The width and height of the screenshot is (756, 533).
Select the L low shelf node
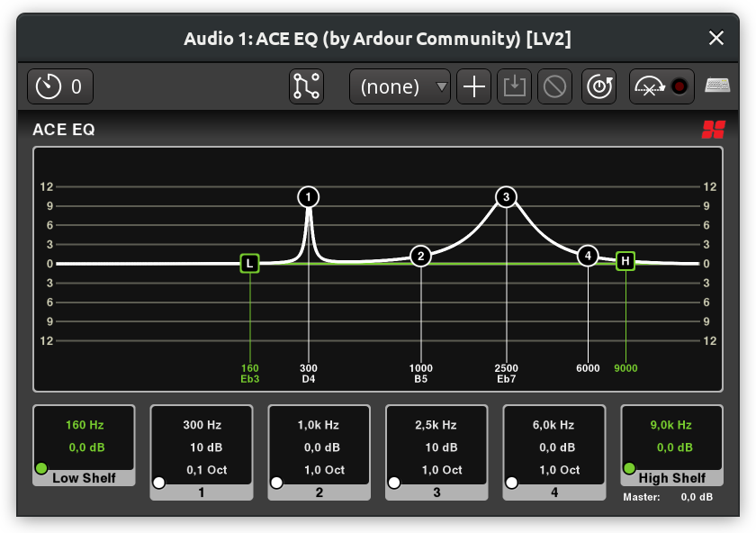[250, 264]
